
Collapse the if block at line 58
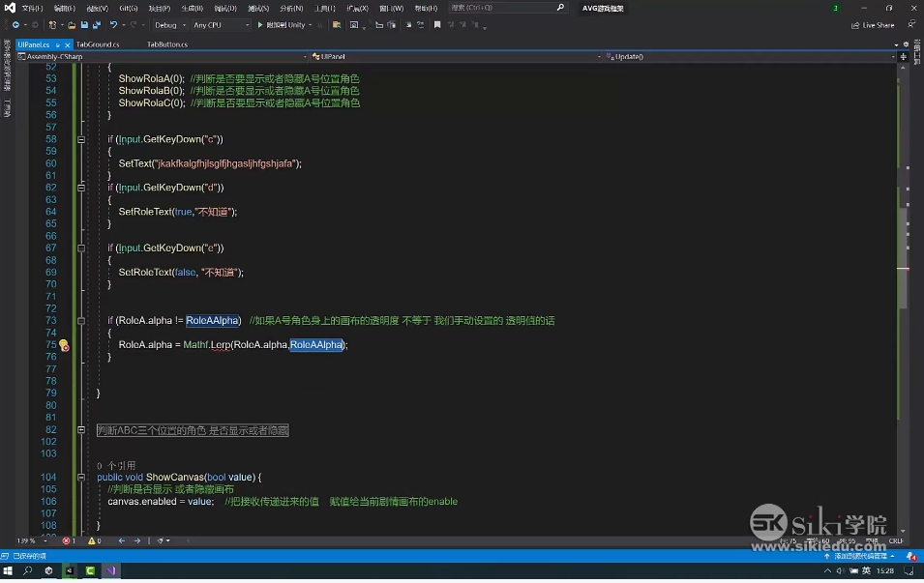pos(81,139)
